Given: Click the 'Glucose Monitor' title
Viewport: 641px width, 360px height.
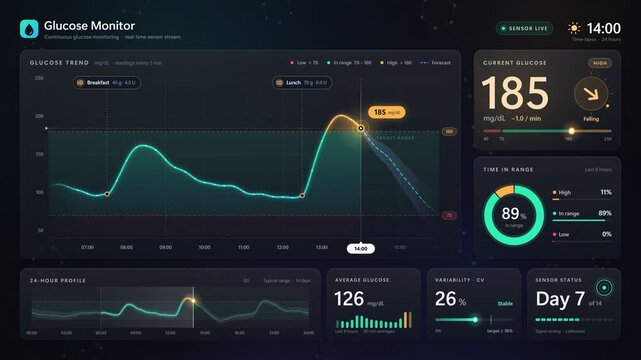Looking at the screenshot, I should 89,26.
